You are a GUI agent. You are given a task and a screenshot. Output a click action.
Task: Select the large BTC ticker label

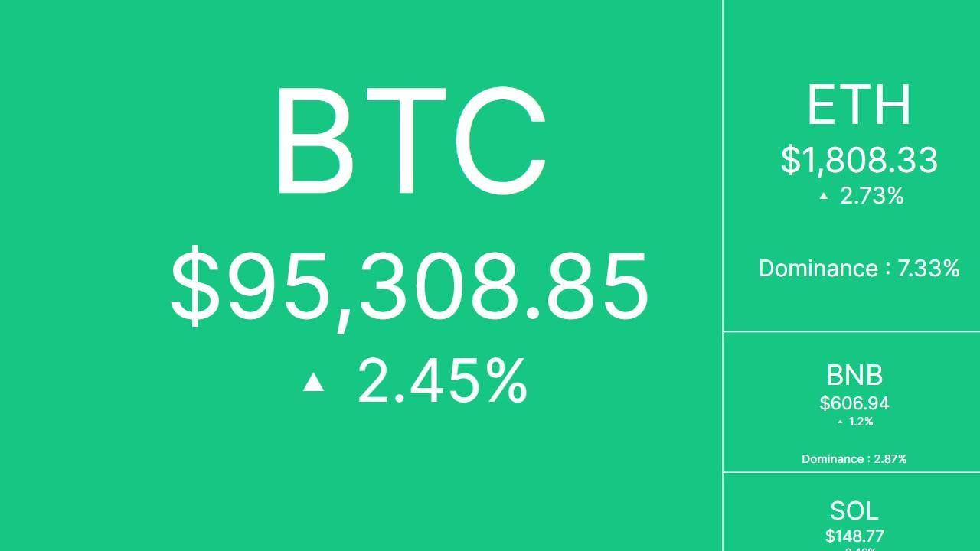(410, 142)
